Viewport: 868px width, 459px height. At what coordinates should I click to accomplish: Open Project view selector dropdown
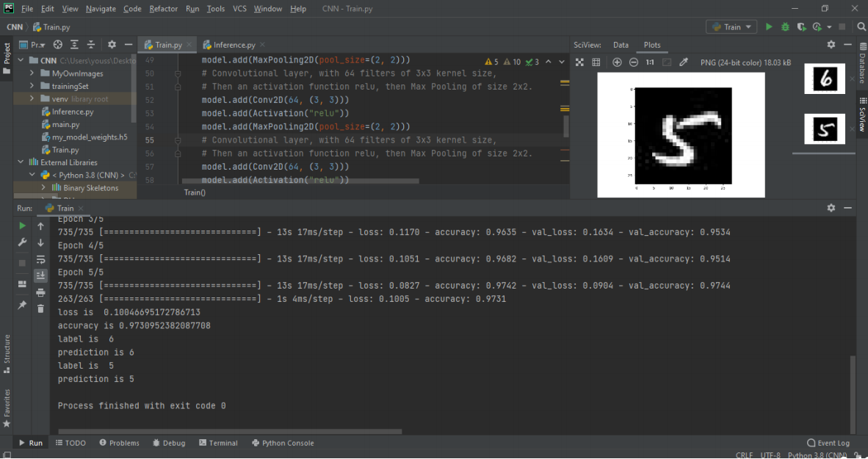(32, 45)
